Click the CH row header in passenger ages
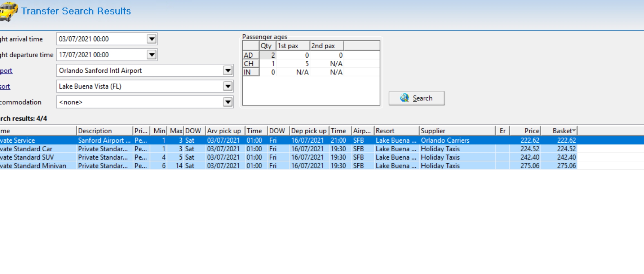 point(251,64)
